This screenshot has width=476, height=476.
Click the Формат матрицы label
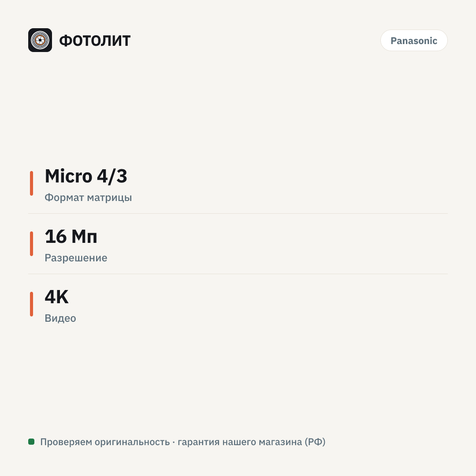click(x=88, y=197)
